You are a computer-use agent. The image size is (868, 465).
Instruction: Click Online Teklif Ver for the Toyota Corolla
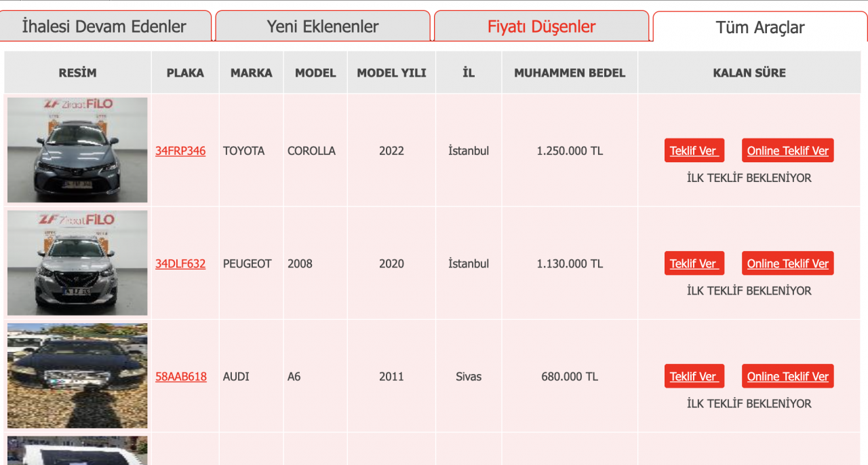click(x=788, y=151)
